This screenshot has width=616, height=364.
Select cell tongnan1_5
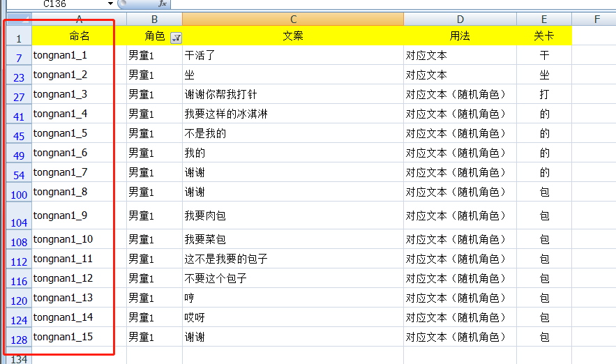[79, 133]
